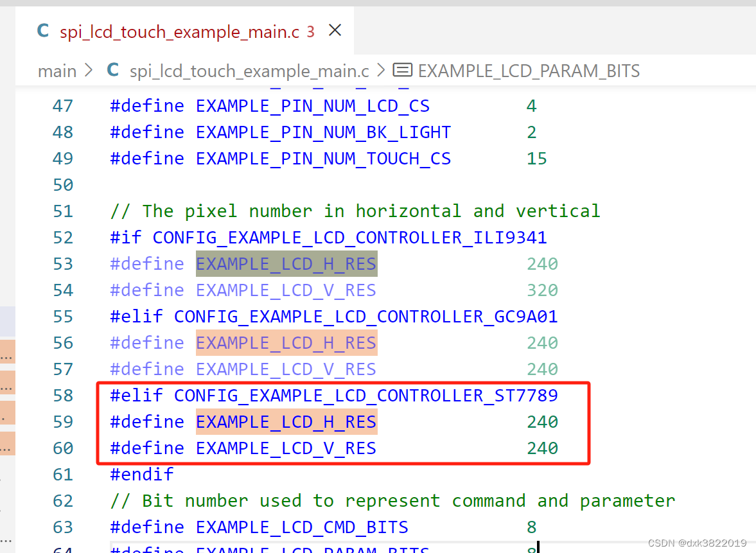Click line number 53 to select that line
This screenshot has height=553, width=756.
[63, 263]
